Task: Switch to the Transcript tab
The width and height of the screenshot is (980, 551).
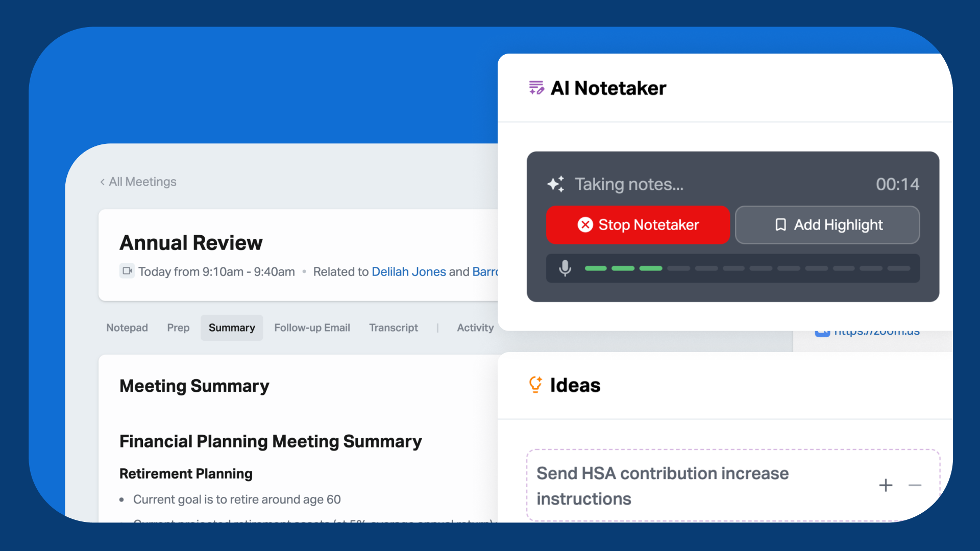Action: click(393, 328)
